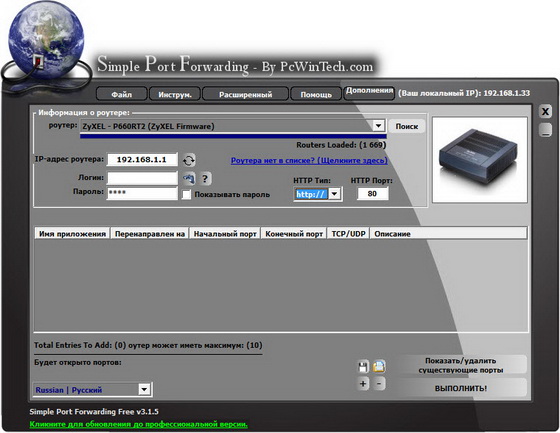The height and width of the screenshot is (433, 560).
Task: Click the Логин input field
Action: coord(142,178)
